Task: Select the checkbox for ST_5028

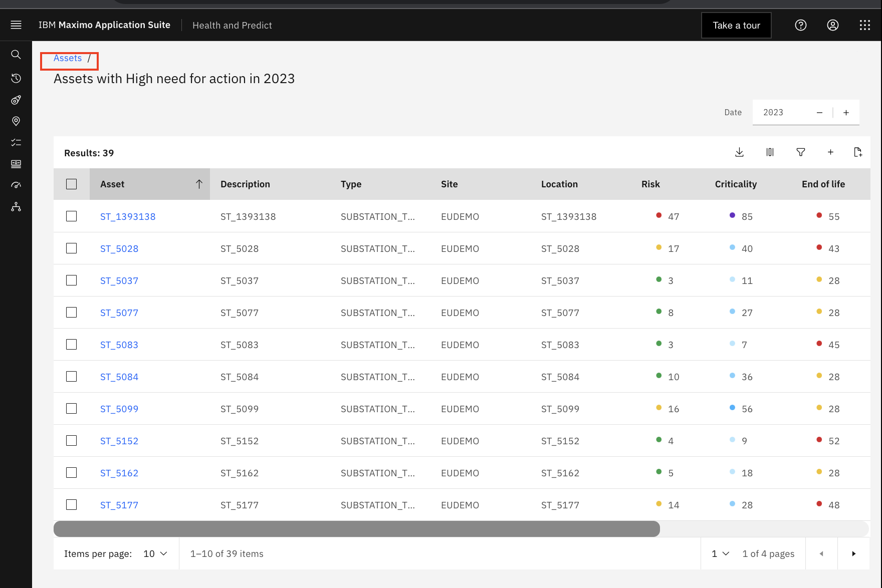Action: (72, 248)
